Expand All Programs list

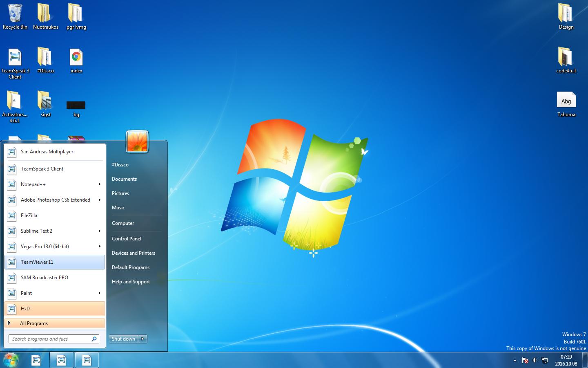(55, 323)
